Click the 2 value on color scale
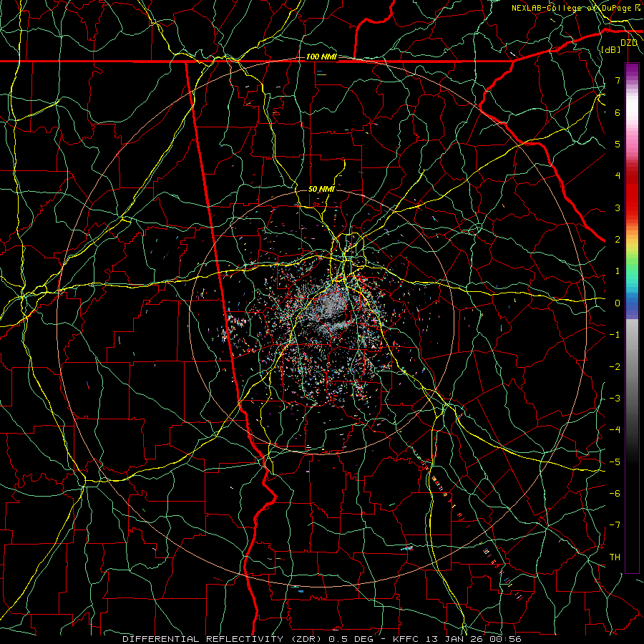This screenshot has width=644, height=644. point(618,240)
